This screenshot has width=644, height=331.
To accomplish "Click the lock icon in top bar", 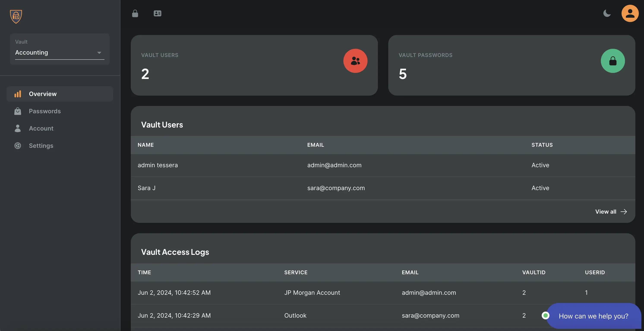I will coord(135,14).
